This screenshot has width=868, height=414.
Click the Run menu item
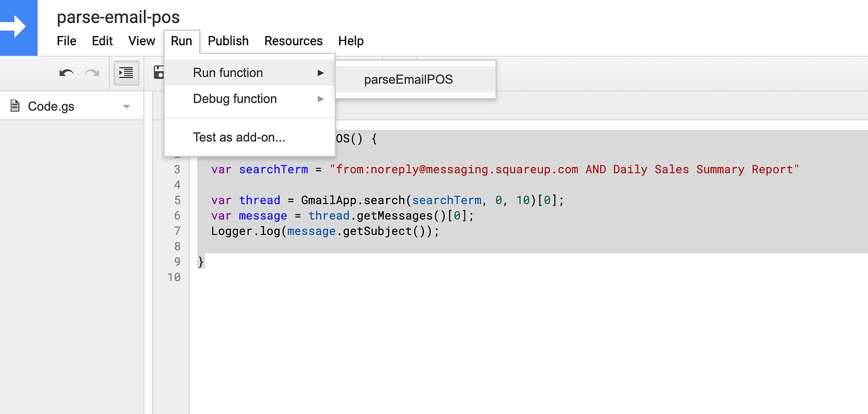[181, 41]
